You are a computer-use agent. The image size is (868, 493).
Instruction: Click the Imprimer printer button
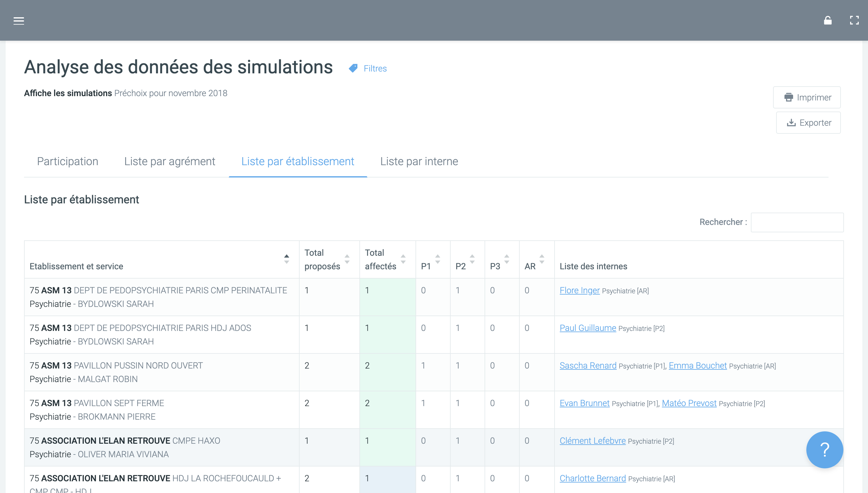(x=807, y=97)
